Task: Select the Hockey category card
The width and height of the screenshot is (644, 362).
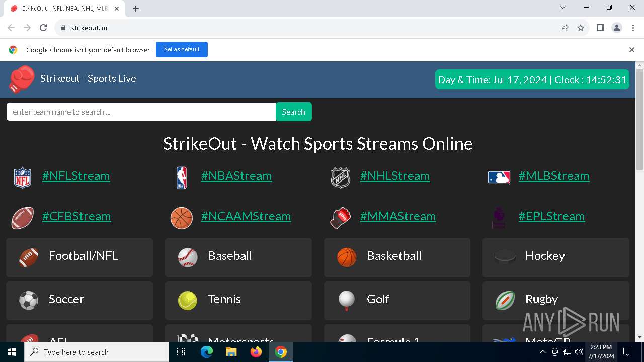Action: click(556, 257)
